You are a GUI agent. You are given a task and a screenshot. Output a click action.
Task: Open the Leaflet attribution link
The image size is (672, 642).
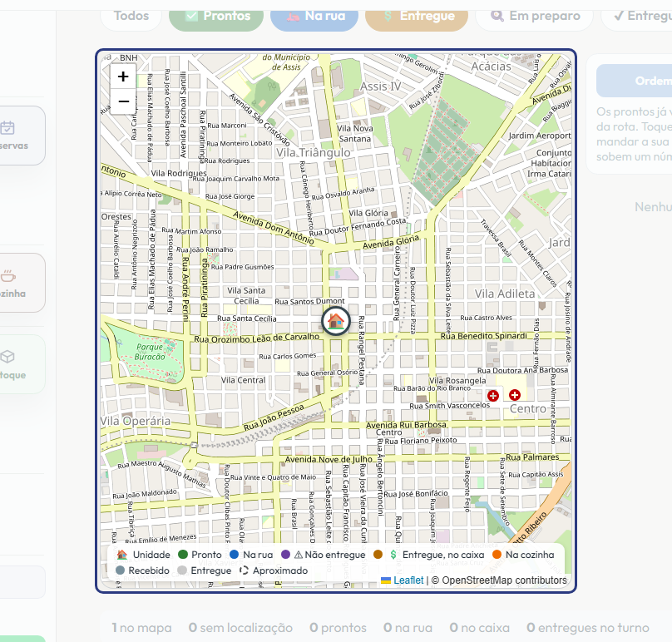point(408,580)
